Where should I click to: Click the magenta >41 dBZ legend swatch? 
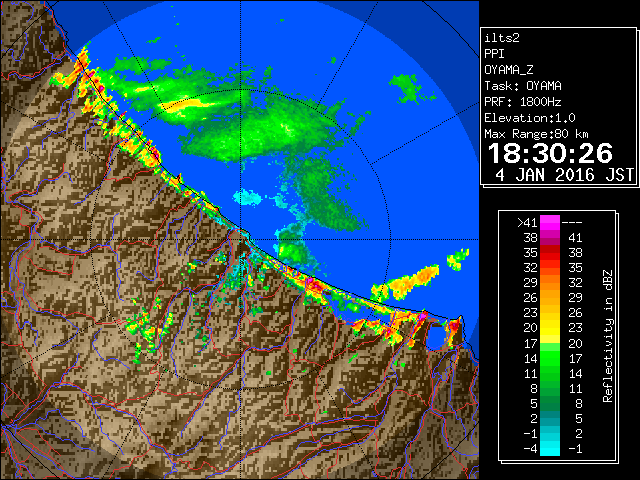point(550,223)
